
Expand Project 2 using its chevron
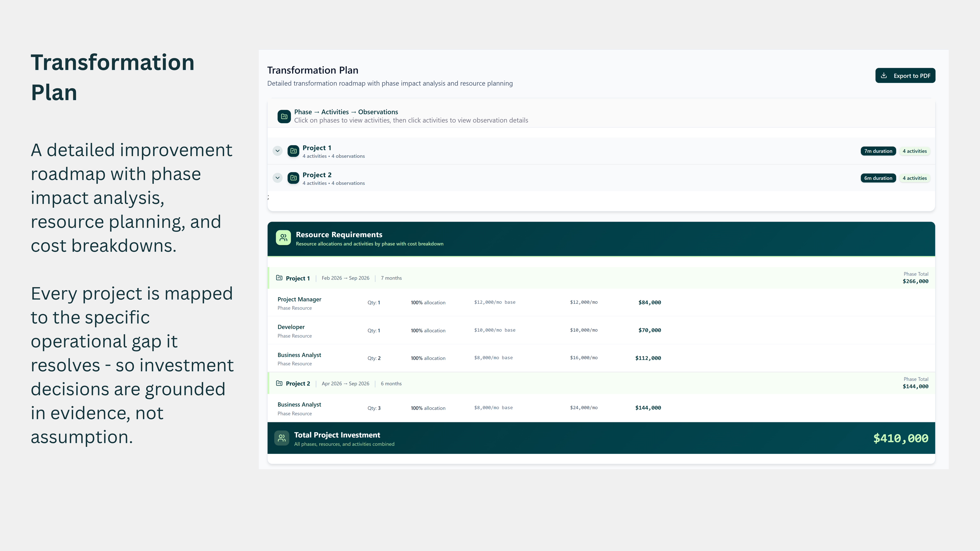(278, 178)
